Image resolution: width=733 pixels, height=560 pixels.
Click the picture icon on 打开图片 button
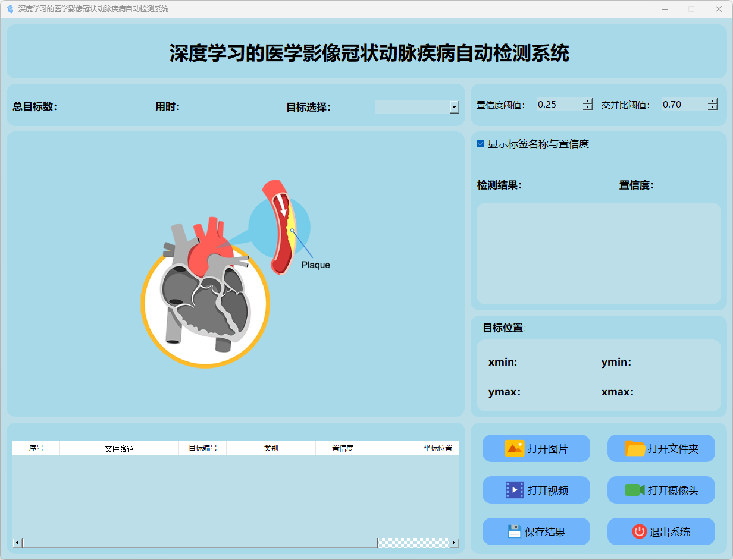click(514, 448)
